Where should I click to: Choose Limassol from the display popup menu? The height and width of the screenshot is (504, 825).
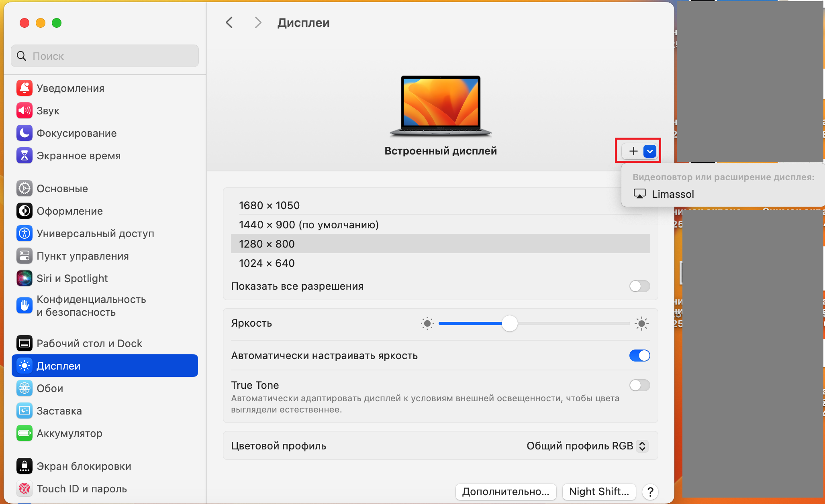pyautogui.click(x=673, y=194)
